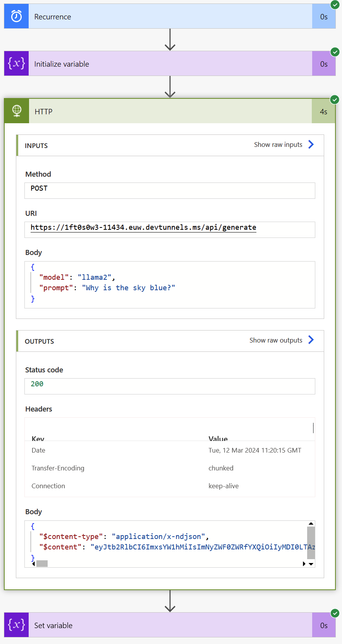The height and width of the screenshot is (644, 342).
Task: Expand the Set variable step
Action: click(170, 625)
